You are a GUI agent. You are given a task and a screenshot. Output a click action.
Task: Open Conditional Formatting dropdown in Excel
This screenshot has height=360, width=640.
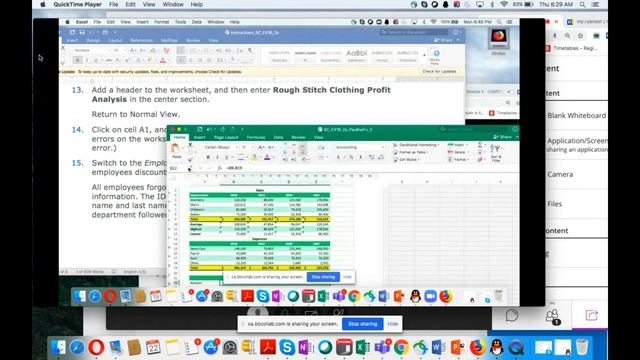point(417,145)
